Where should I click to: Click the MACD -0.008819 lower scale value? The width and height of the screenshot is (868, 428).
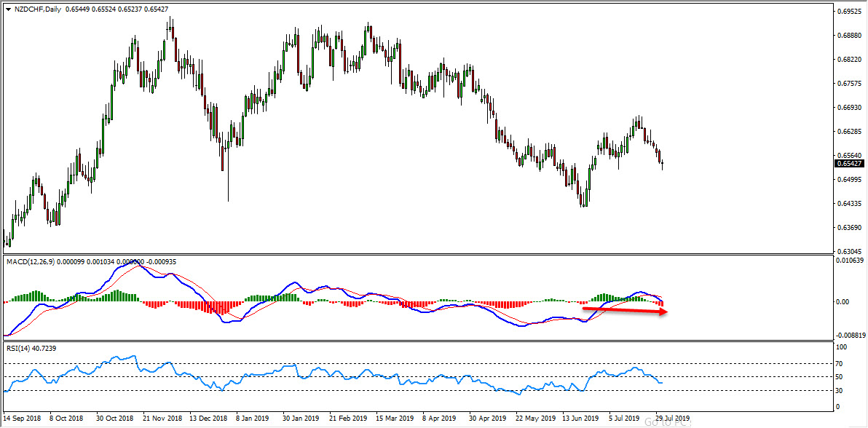tap(849, 336)
